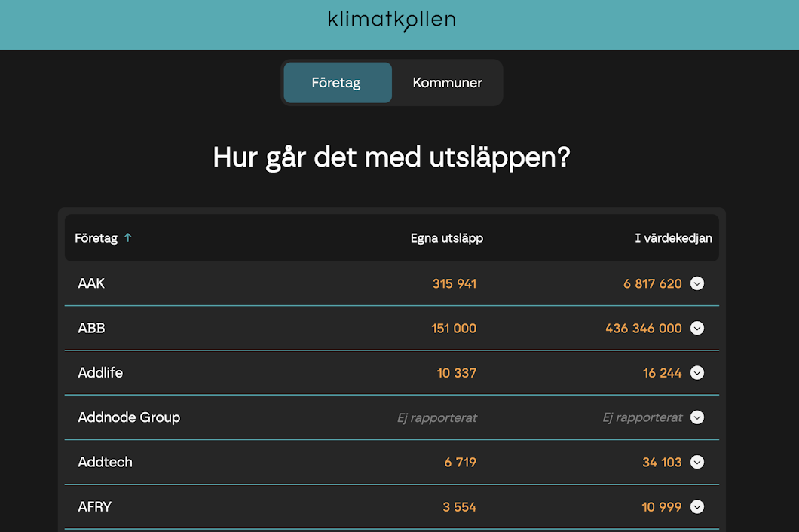Switch to the Kommuner tab

[x=447, y=83]
